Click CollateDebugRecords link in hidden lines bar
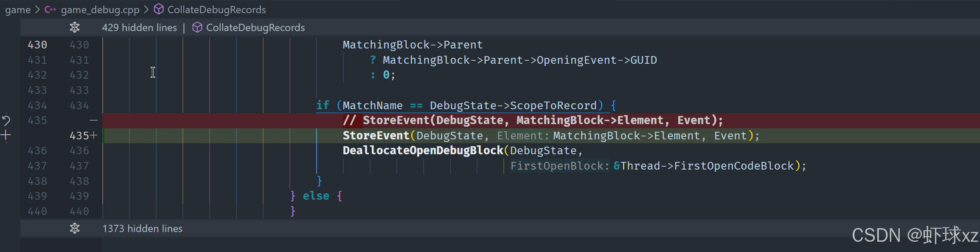This screenshot has height=252, width=980. (256, 28)
